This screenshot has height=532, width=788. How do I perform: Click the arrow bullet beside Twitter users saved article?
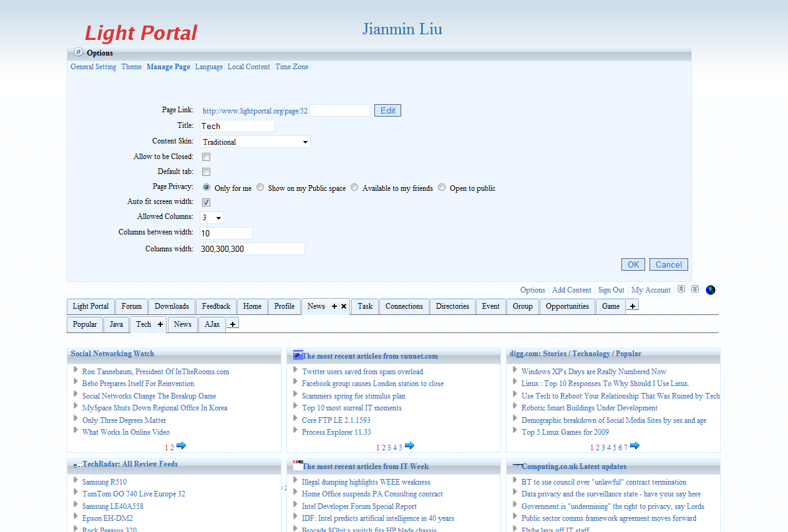pyautogui.click(x=296, y=370)
